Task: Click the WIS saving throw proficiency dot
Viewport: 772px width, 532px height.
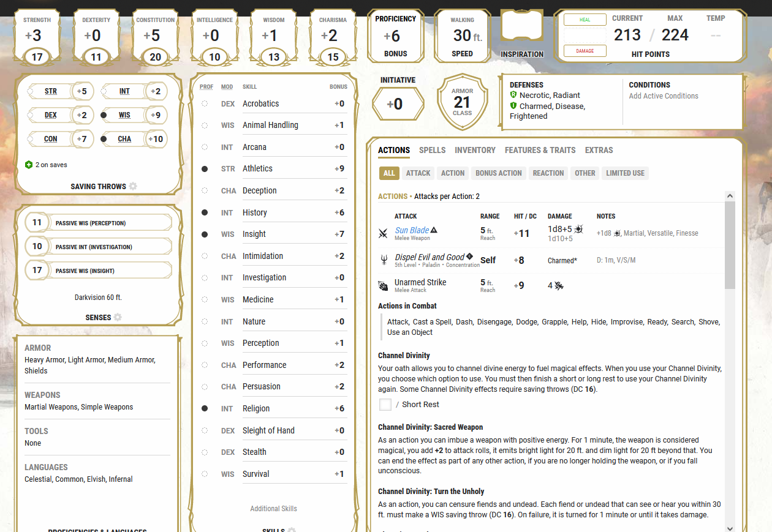Action: pyautogui.click(x=104, y=115)
